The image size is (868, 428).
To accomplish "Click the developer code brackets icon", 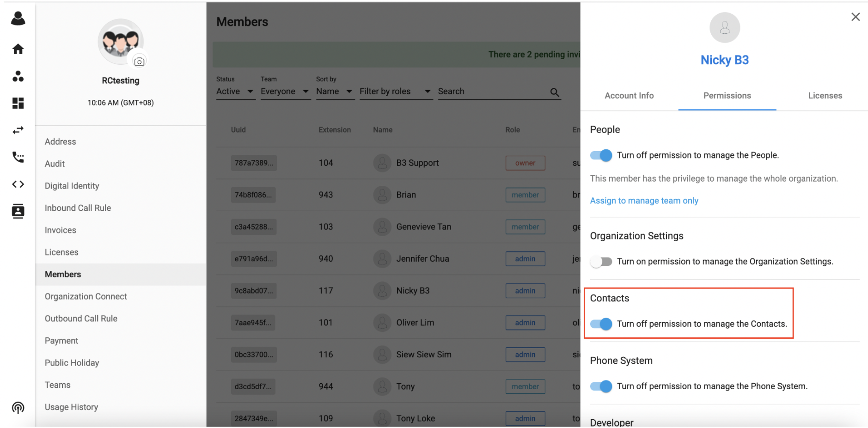I will click(x=18, y=184).
